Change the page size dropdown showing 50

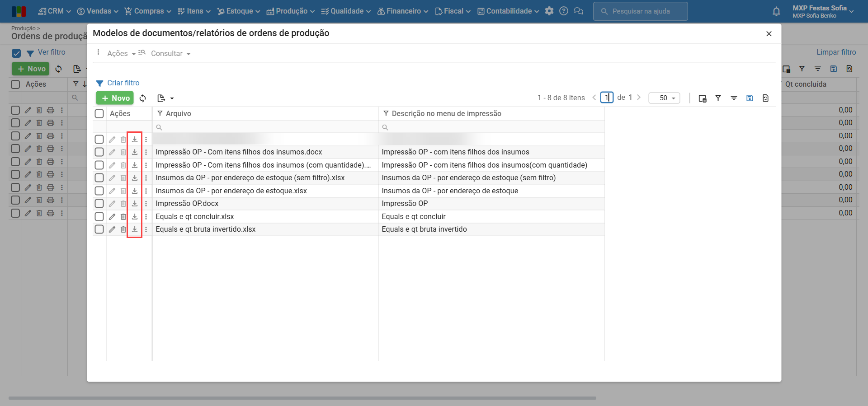coord(664,98)
